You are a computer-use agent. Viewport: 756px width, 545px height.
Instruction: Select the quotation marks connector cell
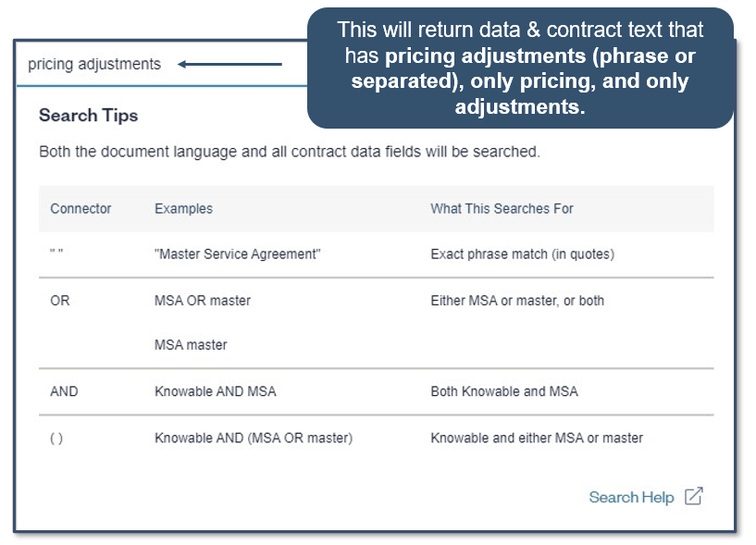[x=57, y=254]
